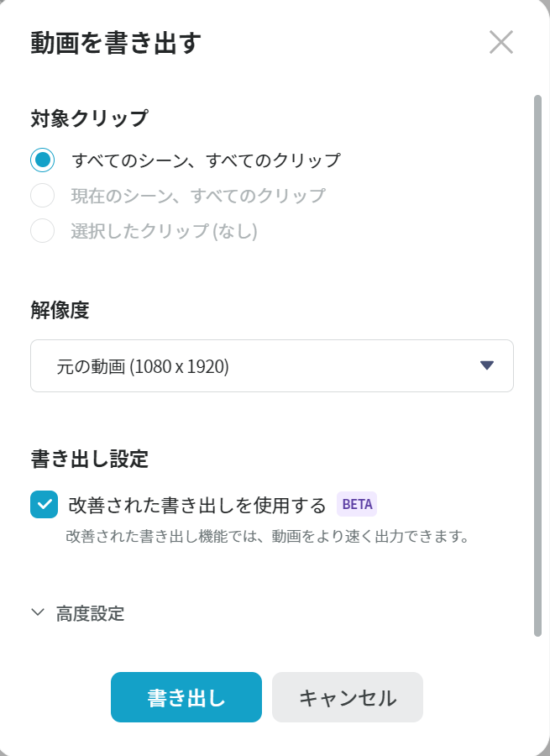Pick the 選択したクリップ (なし) radio option
The width and height of the screenshot is (550, 756).
point(43,231)
